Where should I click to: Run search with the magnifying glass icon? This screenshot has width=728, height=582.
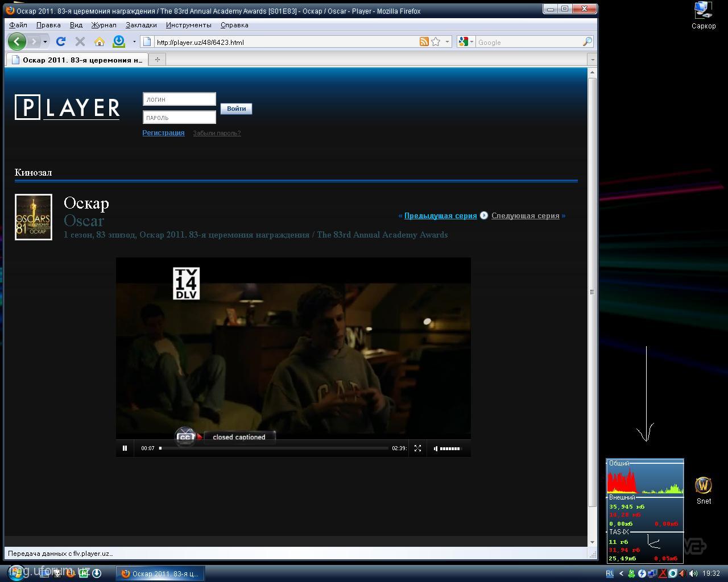588,41
